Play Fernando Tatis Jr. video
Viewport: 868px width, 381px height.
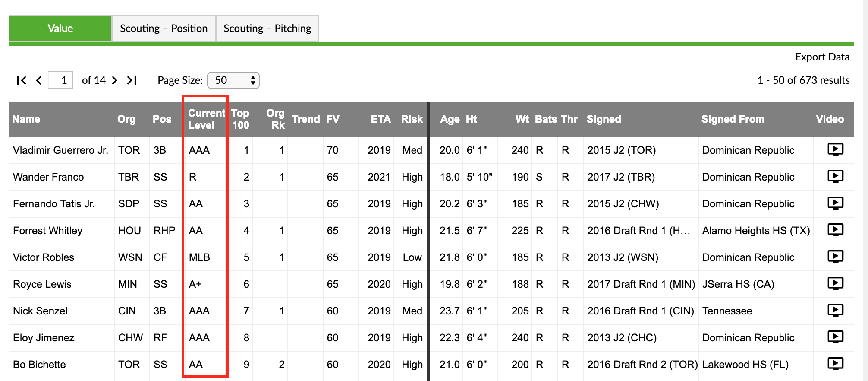pos(835,203)
